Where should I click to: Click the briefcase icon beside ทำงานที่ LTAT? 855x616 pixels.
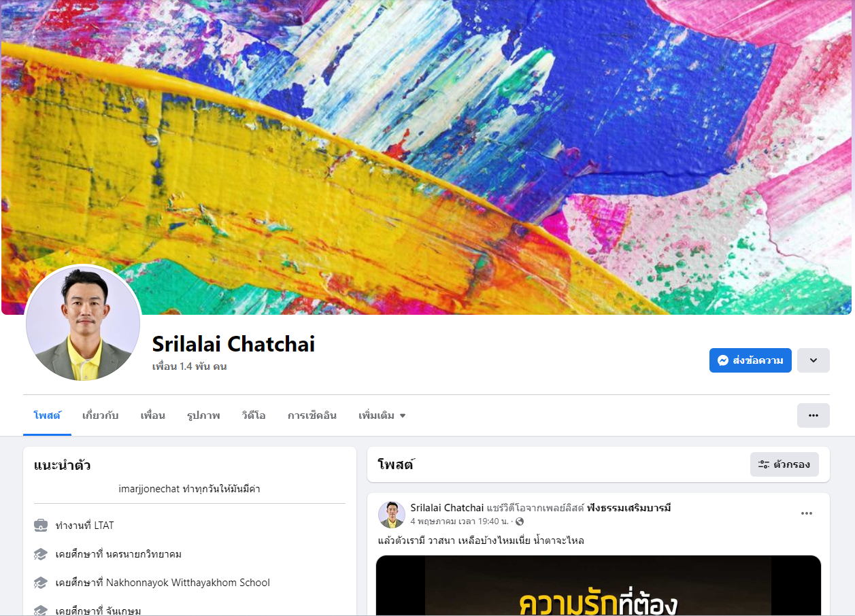click(41, 526)
